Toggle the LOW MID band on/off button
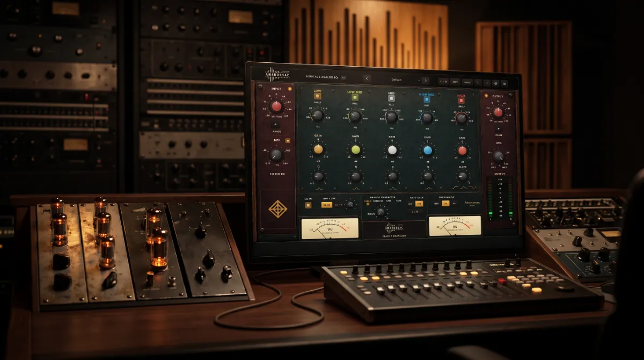Viewport: 644px width, 360px height. 355,97
